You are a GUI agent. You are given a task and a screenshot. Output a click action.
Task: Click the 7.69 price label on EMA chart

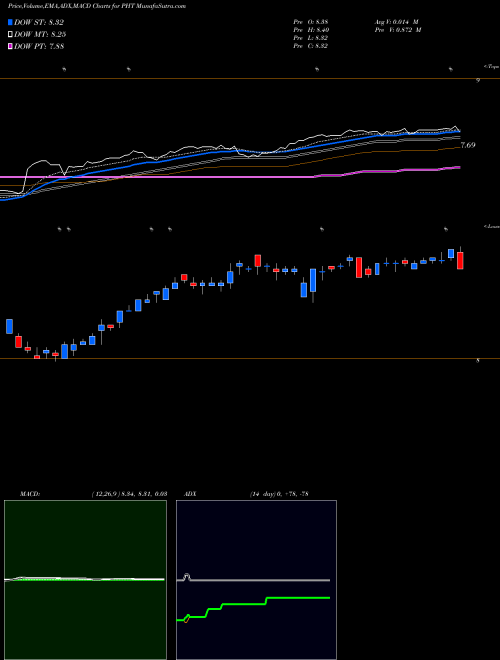click(x=468, y=145)
